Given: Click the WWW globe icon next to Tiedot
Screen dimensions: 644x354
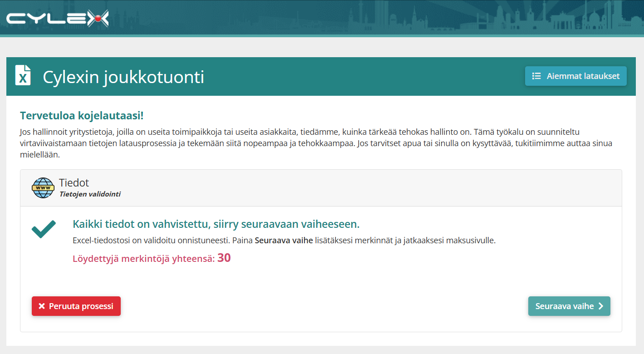Looking at the screenshot, I should click(43, 188).
